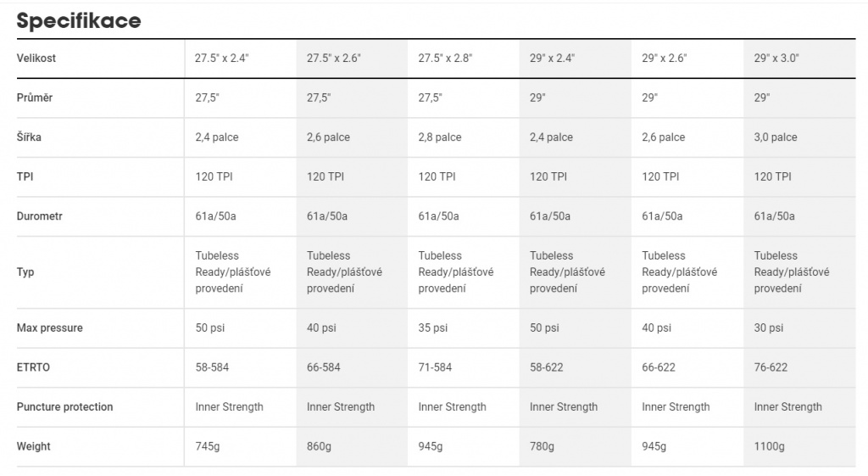The image size is (868, 476).
Task: Click the 745g weight cell
Action: coord(207,446)
